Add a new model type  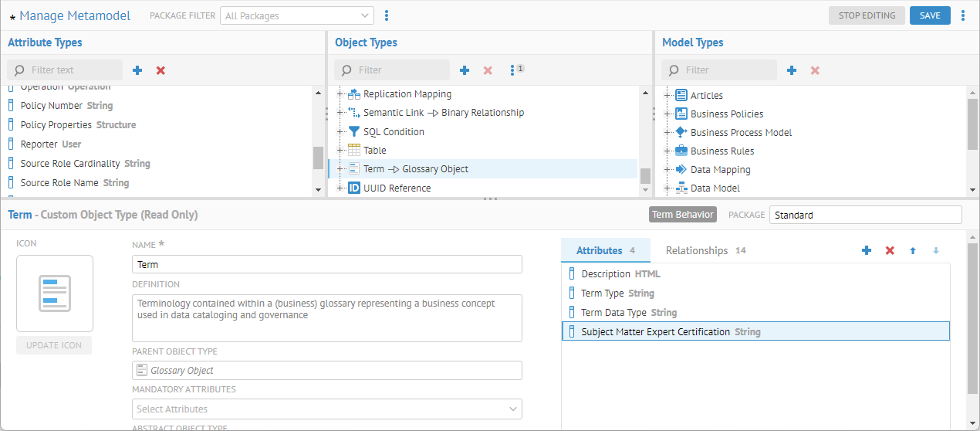point(792,70)
